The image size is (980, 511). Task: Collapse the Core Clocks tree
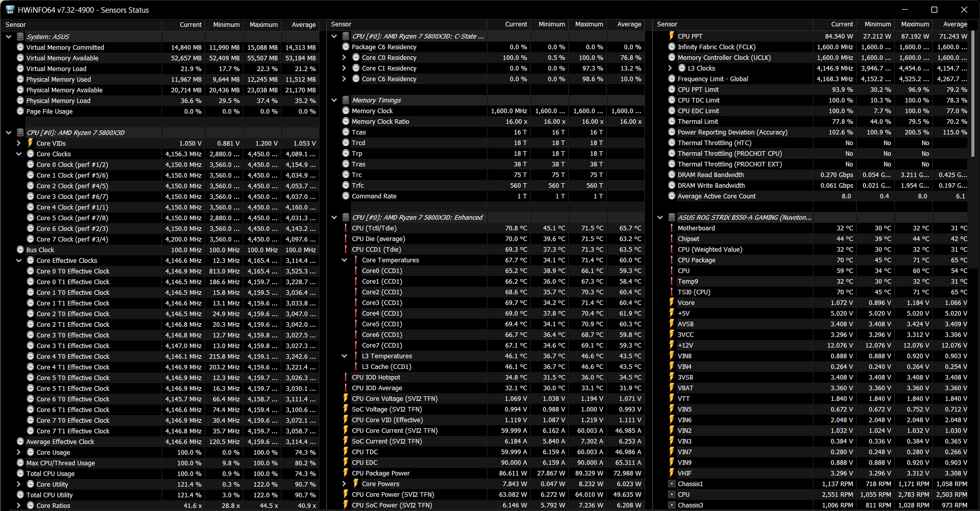tap(19, 154)
